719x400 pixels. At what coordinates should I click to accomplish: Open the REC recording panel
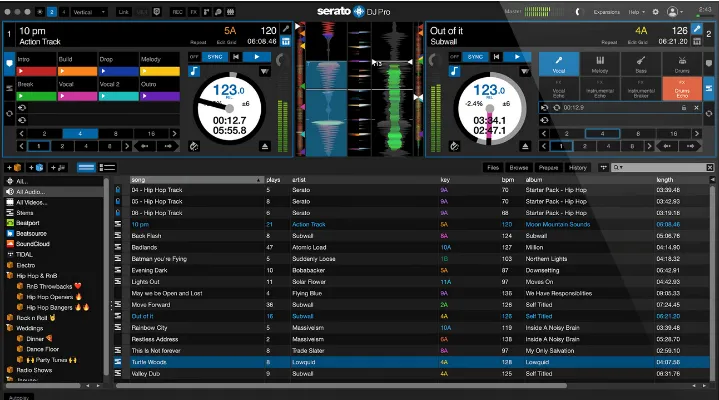(177, 12)
